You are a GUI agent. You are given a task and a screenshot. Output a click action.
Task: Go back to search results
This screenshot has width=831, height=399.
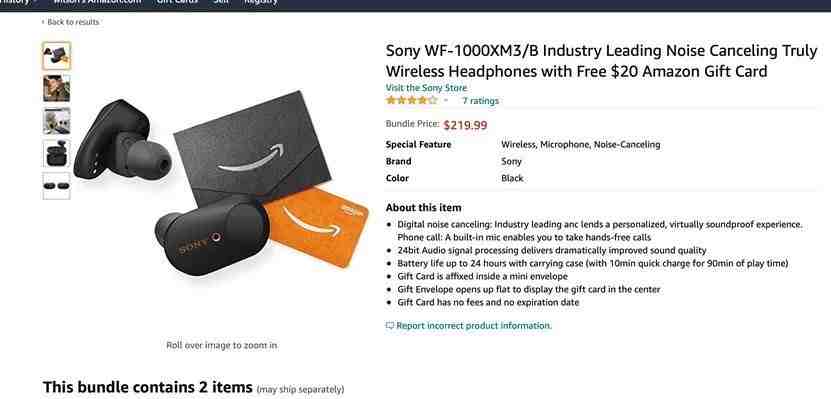pyautogui.click(x=71, y=22)
